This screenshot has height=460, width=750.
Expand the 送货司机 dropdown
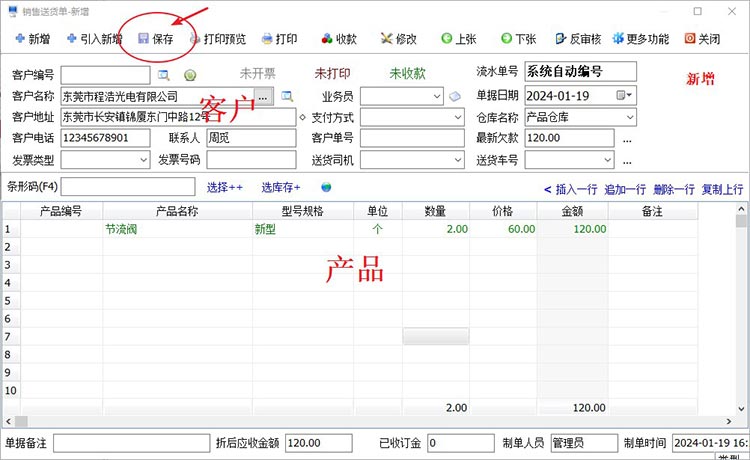click(458, 160)
